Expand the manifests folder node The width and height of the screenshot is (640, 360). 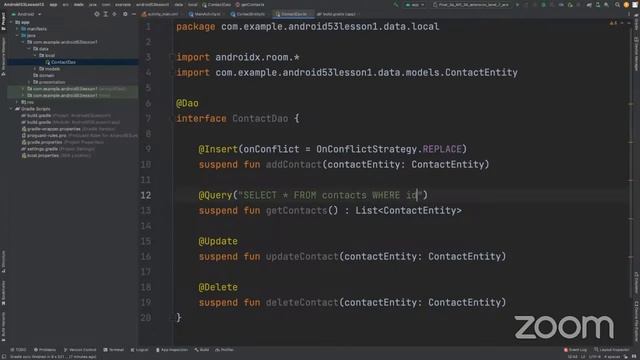(x=17, y=29)
